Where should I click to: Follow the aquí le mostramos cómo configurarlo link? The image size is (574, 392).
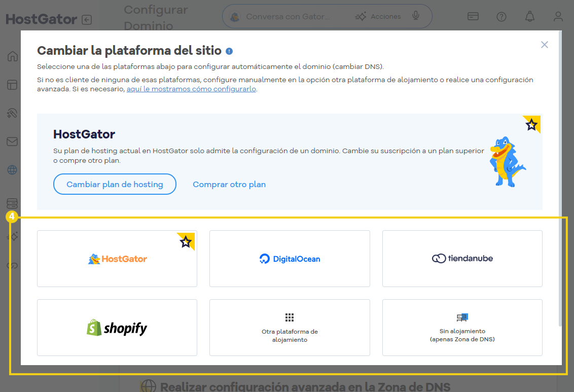coord(191,88)
